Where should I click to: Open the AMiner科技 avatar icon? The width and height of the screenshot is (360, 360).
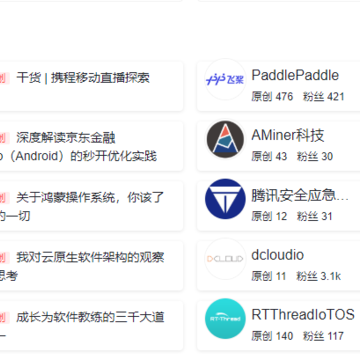pos(225,139)
